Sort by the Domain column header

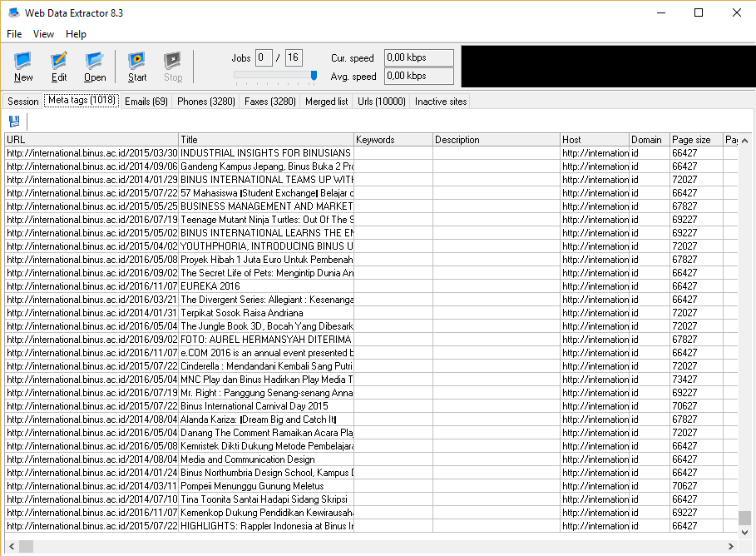(x=650, y=140)
